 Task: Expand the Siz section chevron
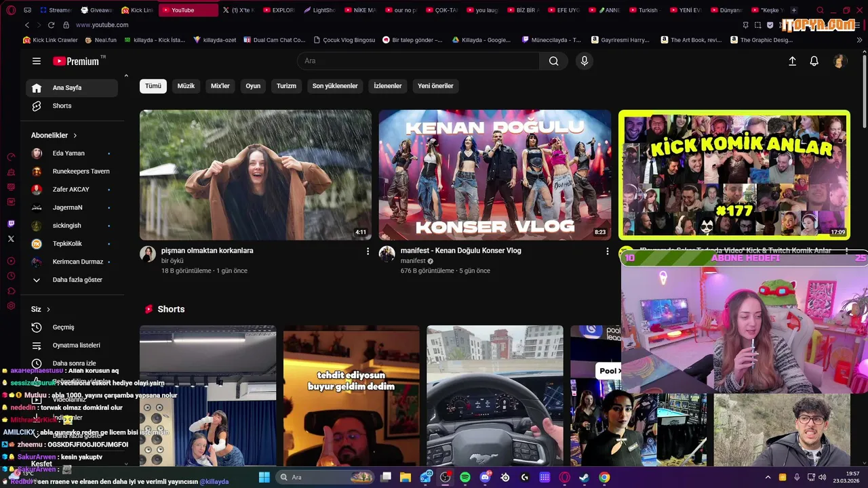coord(48,310)
